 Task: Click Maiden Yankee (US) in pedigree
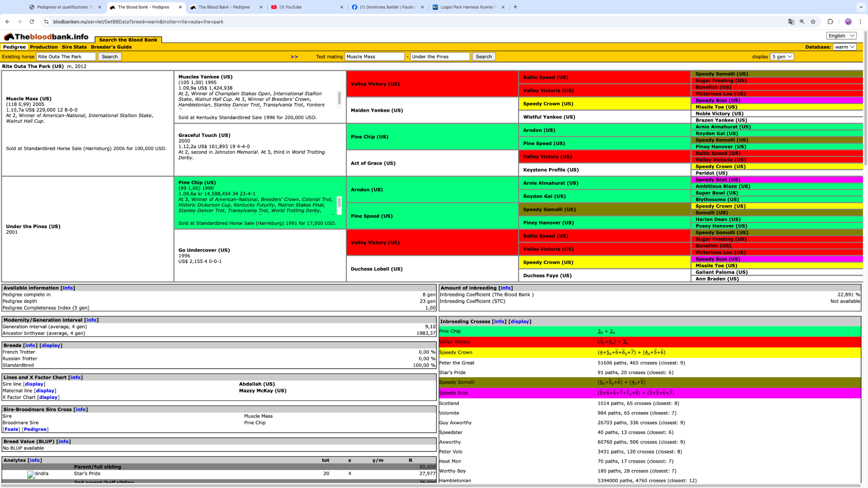[377, 110]
